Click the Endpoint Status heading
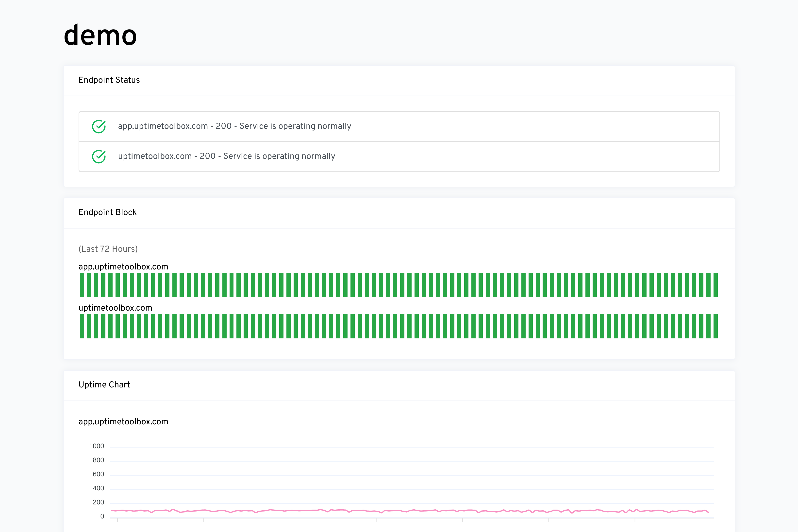The width and height of the screenshot is (798, 532). [x=109, y=80]
